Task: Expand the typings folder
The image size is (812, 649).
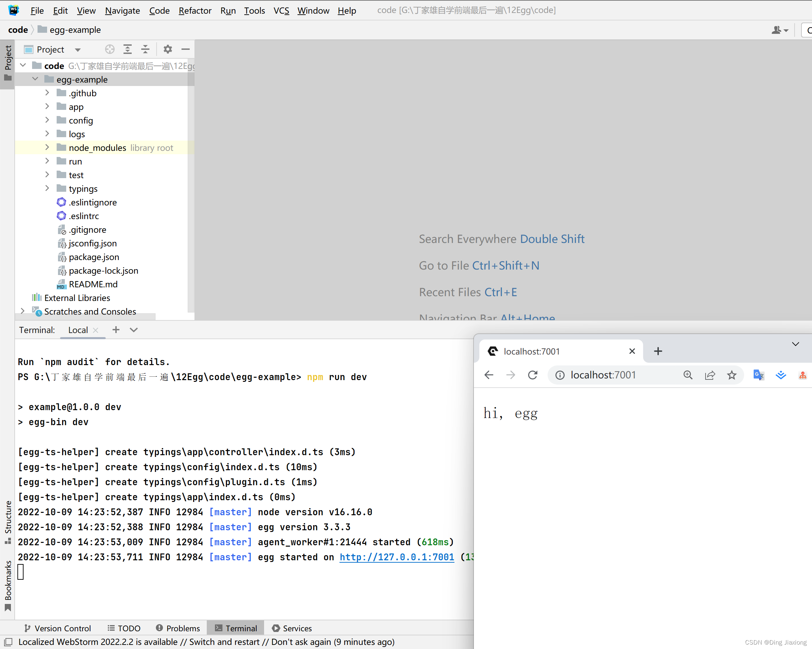Action: pyautogui.click(x=47, y=188)
